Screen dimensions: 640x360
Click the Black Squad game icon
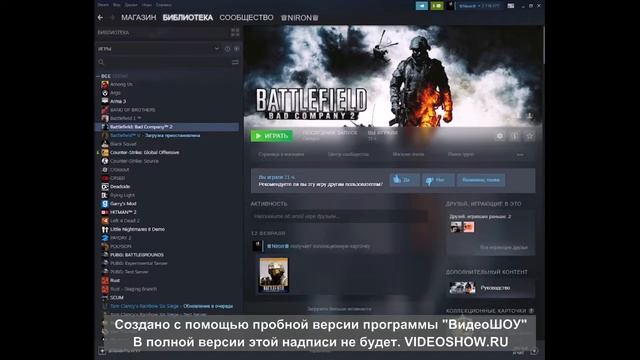(x=105, y=144)
